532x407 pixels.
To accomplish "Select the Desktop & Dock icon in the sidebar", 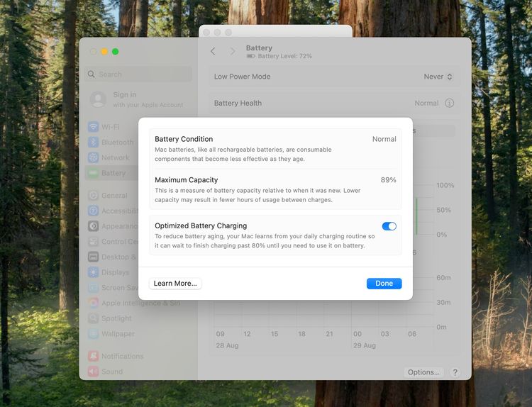I will (94, 257).
